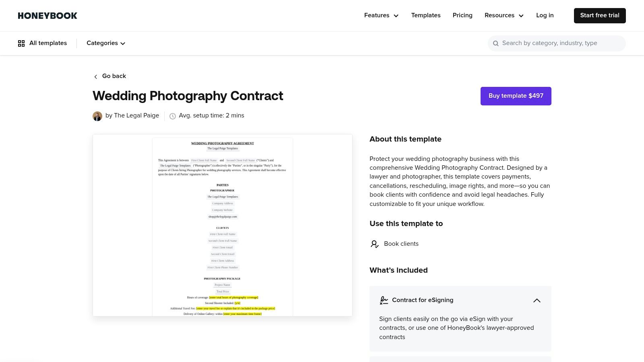Select Templates in the navigation bar
The height and width of the screenshot is (362, 644).
pyautogui.click(x=426, y=15)
